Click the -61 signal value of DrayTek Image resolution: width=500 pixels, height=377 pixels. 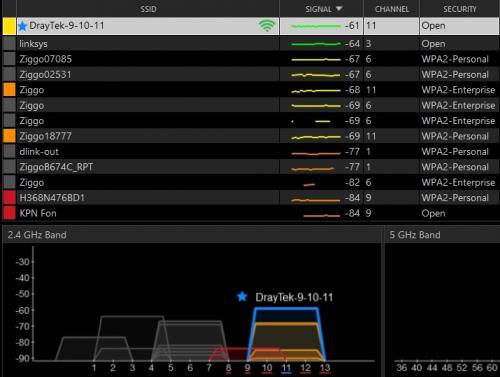tap(352, 26)
